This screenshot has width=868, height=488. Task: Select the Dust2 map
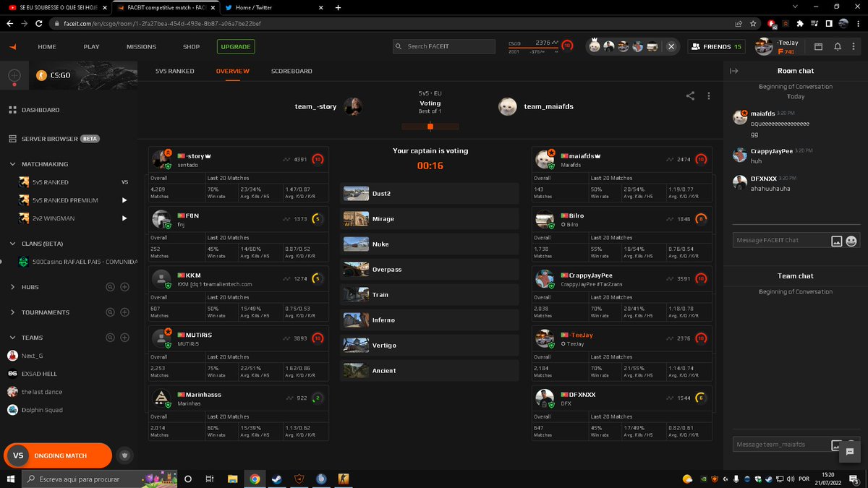(430, 194)
